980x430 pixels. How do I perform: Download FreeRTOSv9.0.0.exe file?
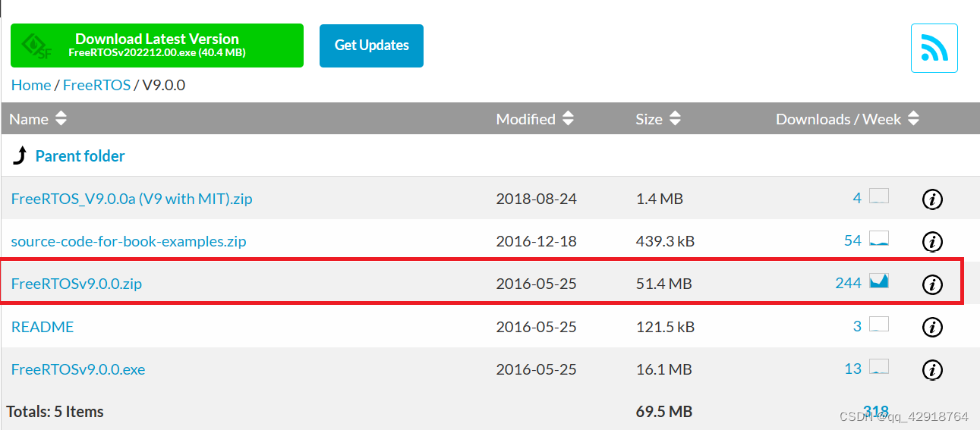click(x=77, y=370)
